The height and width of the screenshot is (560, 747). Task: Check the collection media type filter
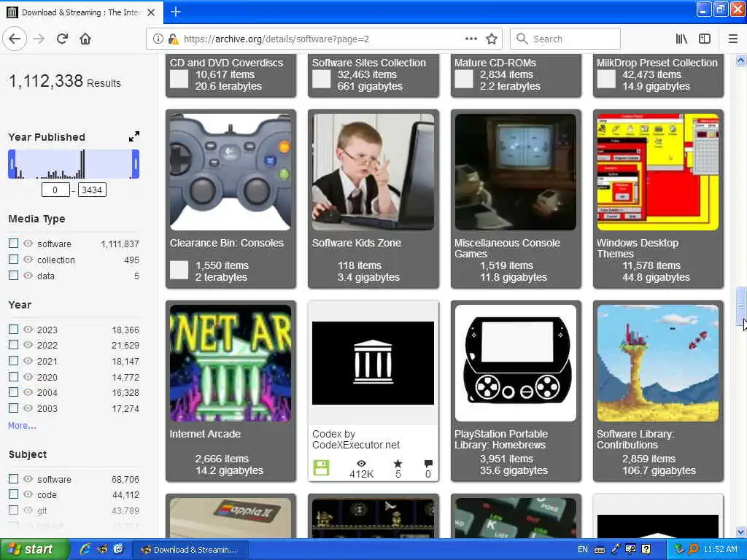[13, 260]
